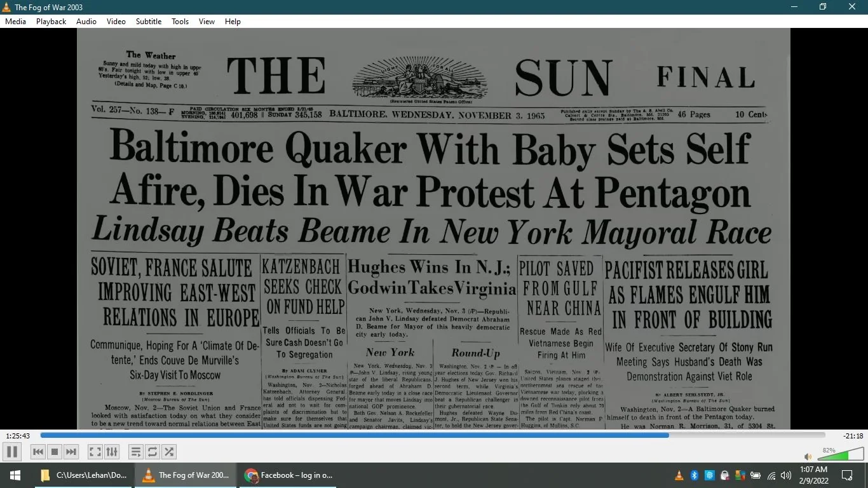Viewport: 868px width, 488px height.
Task: Select The Fog of War taskbar button
Action: [x=187, y=475]
